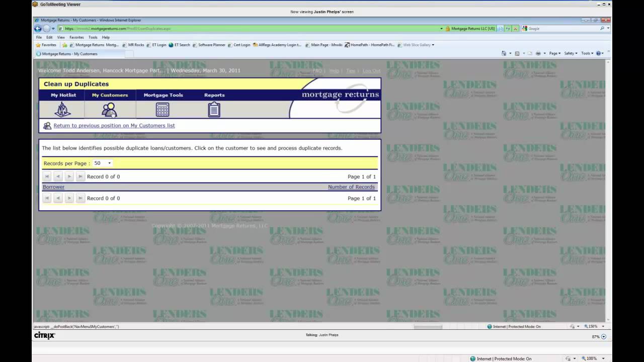Expand the GoToMeeting 87% zoom dropdown
Image resolution: width=644 pixels, height=362 pixels.
(x=604, y=337)
